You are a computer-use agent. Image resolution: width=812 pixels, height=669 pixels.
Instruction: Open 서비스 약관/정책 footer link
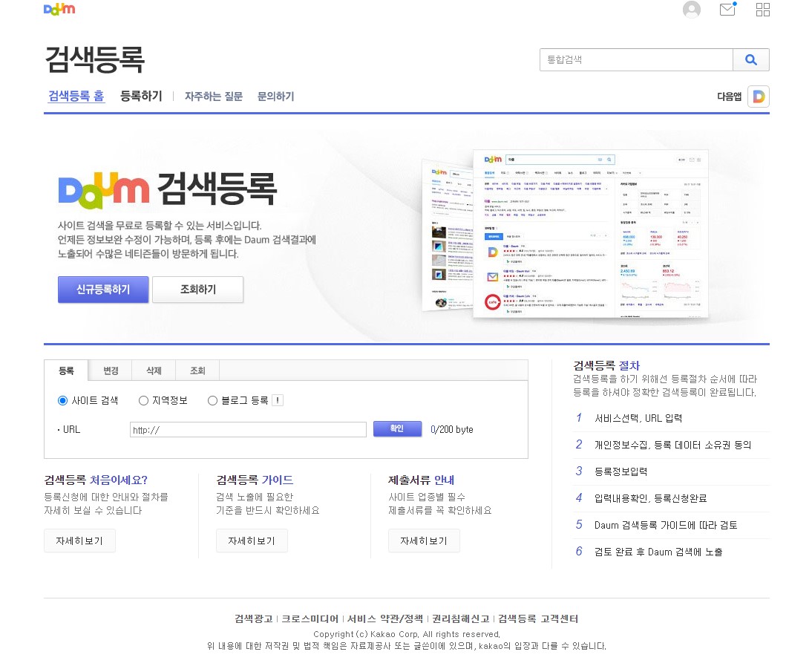385,619
